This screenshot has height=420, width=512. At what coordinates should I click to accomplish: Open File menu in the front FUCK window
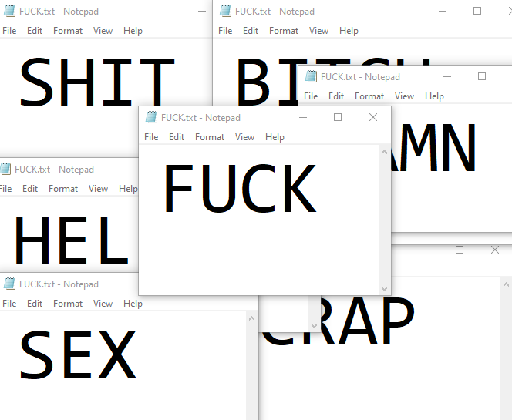pyautogui.click(x=151, y=137)
